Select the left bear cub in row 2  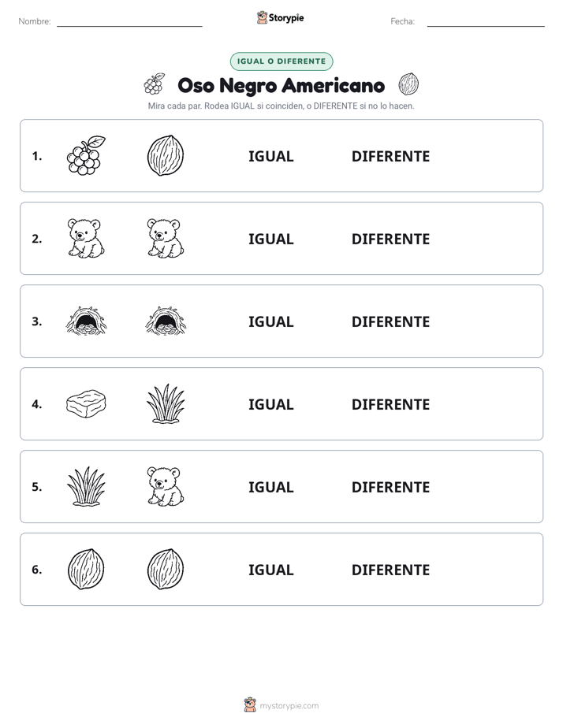tap(87, 238)
